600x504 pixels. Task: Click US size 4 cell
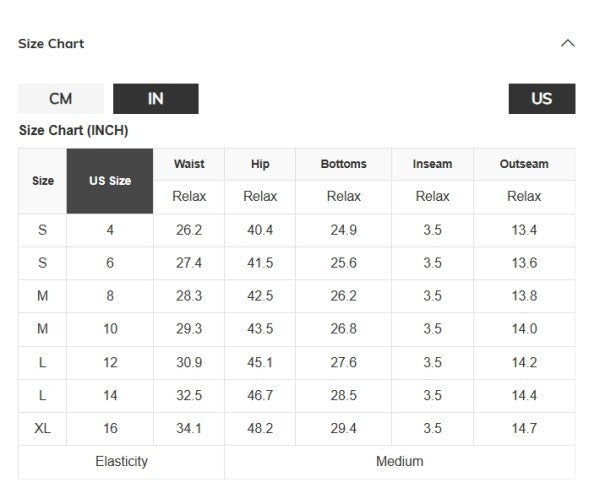(x=110, y=230)
